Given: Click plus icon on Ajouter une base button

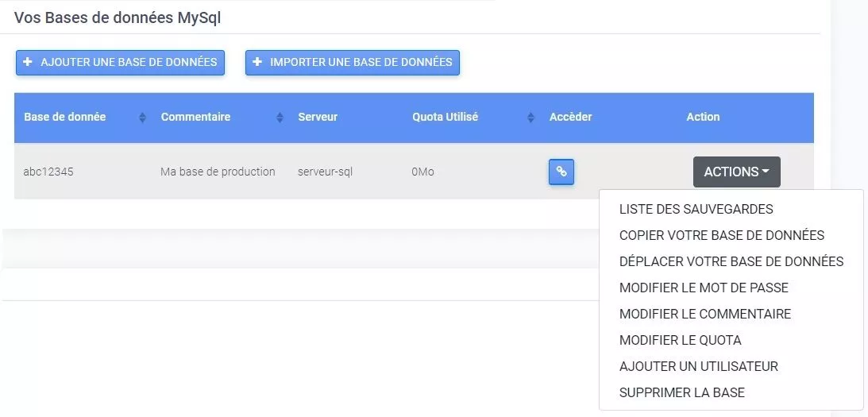Looking at the screenshot, I should tap(28, 62).
